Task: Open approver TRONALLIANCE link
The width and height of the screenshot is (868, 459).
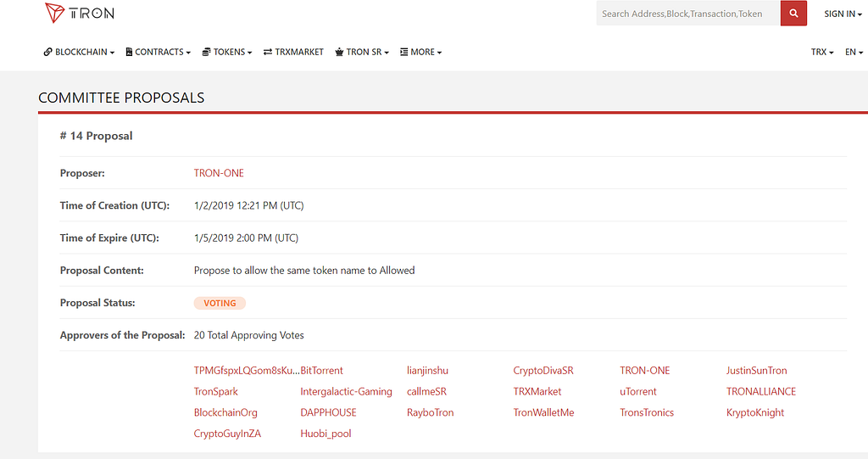Action: [x=760, y=391]
